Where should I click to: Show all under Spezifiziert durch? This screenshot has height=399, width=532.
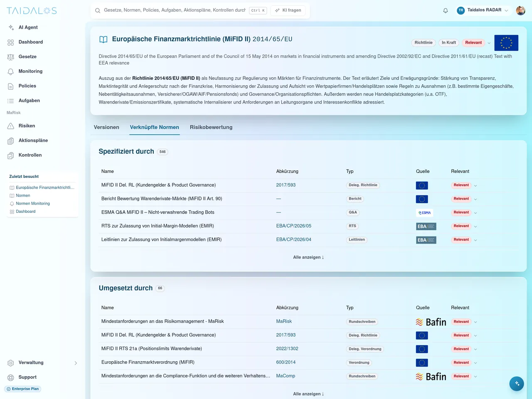[308, 257]
